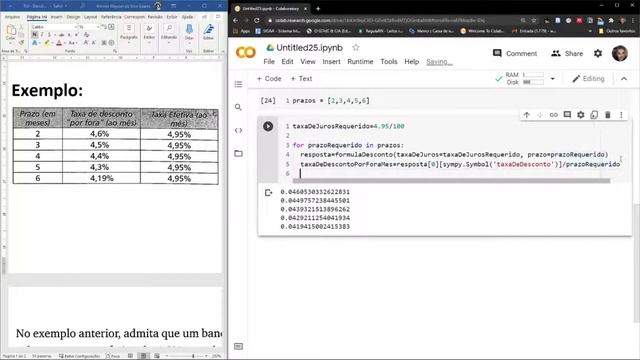640x360 pixels.
Task: Open Colab Edit menu
Action: click(x=287, y=62)
